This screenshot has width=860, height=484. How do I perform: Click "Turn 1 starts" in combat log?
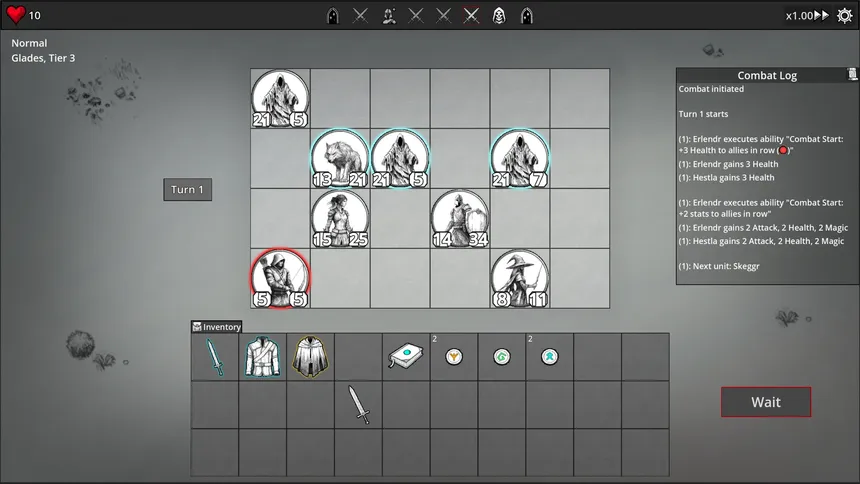tap(703, 114)
